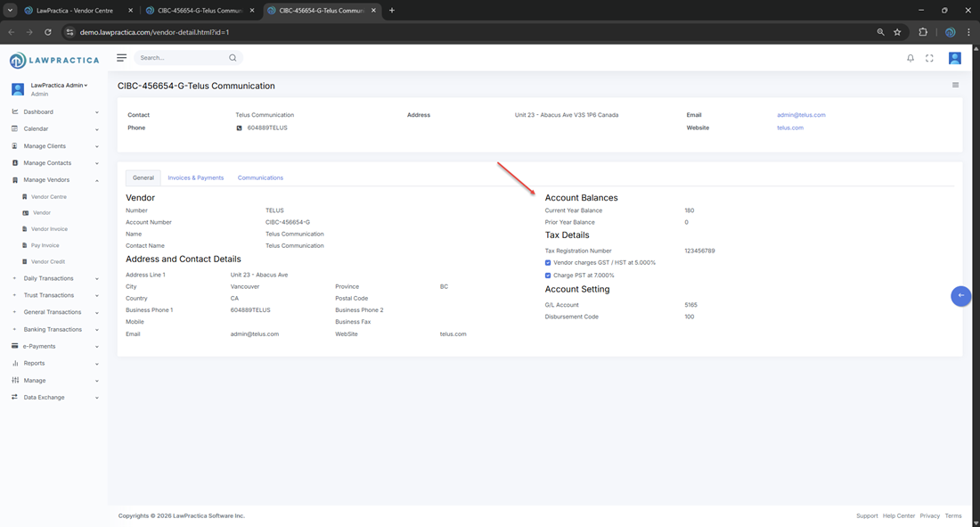Open LawPractica Admin user dropdown
Viewport: 980px width, 527px height.
click(x=59, y=86)
